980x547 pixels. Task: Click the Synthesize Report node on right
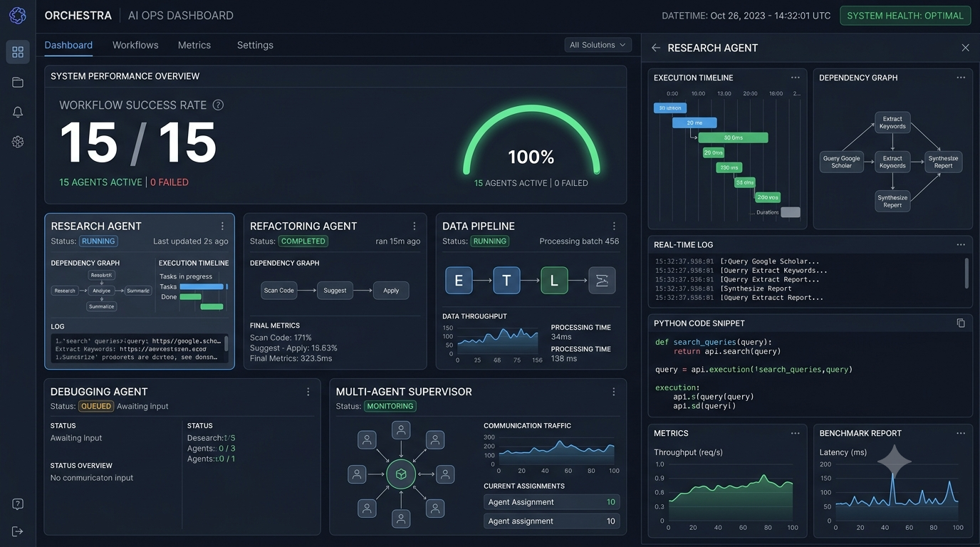click(943, 162)
